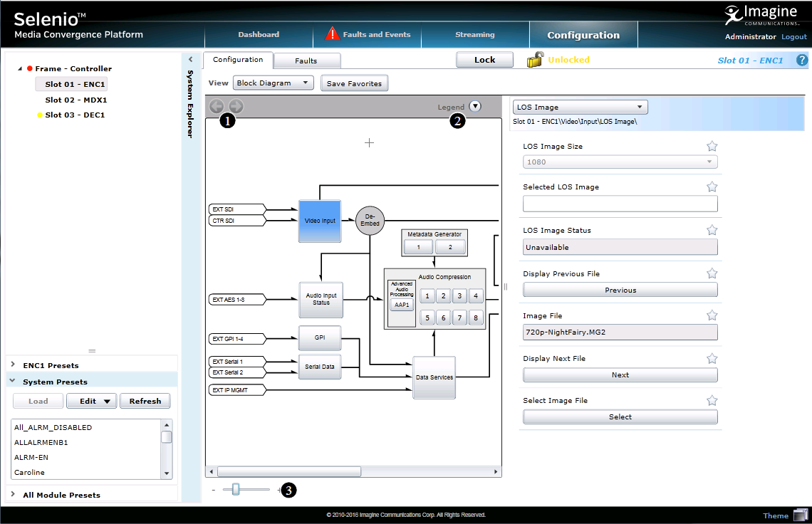The width and height of the screenshot is (812, 524).
Task: Click the Next file button
Action: pyautogui.click(x=620, y=375)
